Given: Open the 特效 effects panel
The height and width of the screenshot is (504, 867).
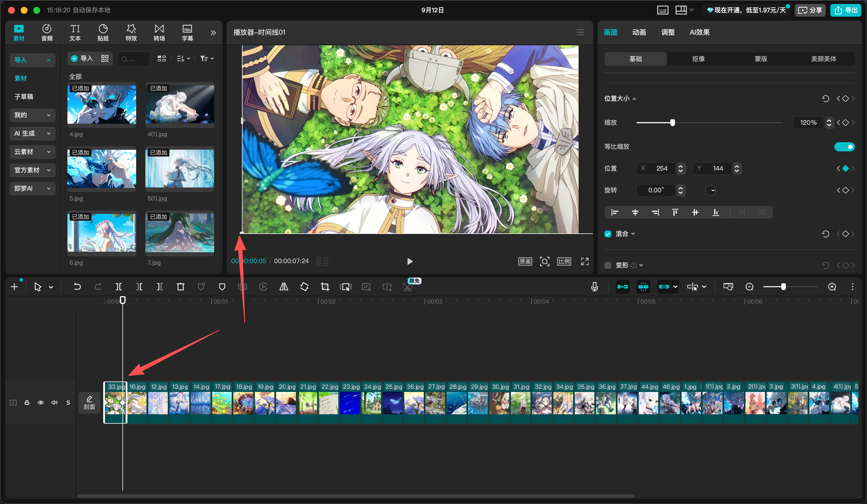Looking at the screenshot, I should (131, 33).
